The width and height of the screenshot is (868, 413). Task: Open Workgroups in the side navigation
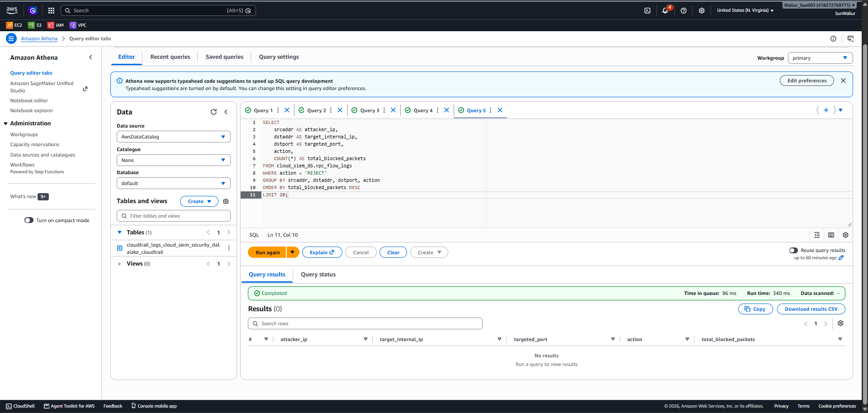point(24,135)
